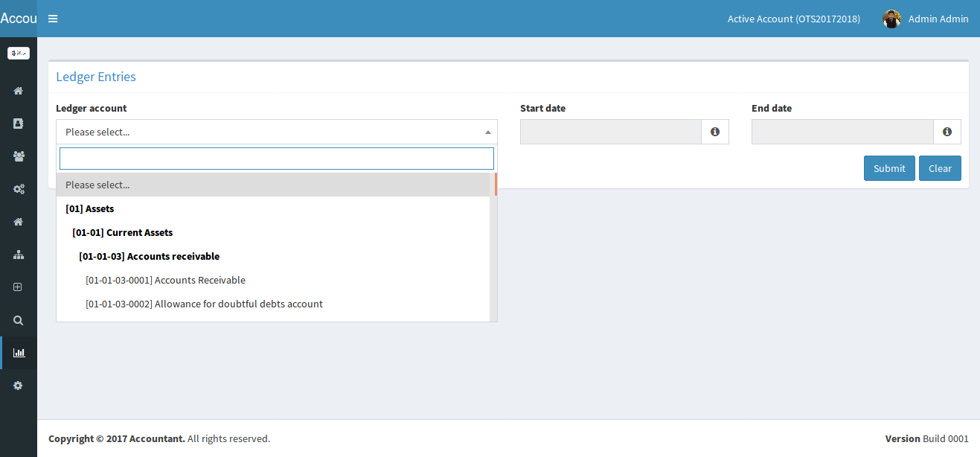Clear the ledger entries form
The image size is (980, 457).
[x=940, y=168]
